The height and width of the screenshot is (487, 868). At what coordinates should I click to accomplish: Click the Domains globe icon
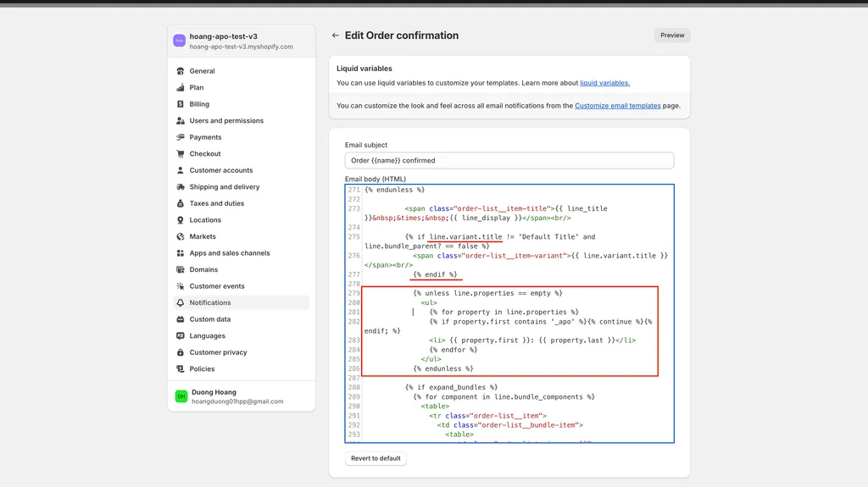point(181,269)
